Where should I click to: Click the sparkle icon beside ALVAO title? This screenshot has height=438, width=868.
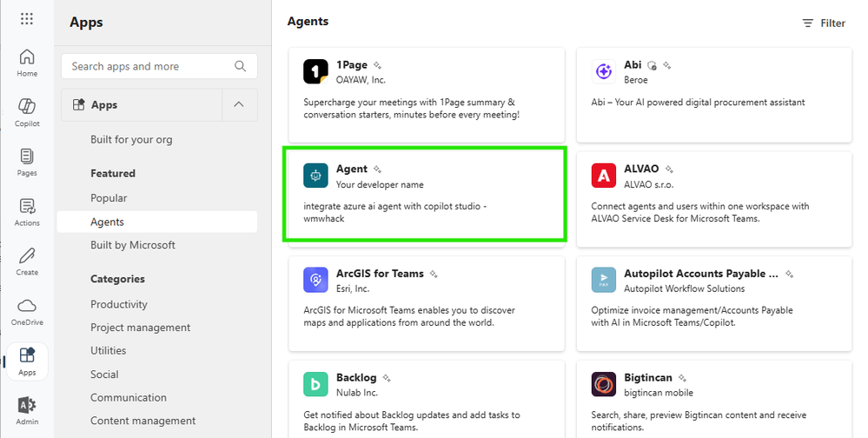pos(669,169)
